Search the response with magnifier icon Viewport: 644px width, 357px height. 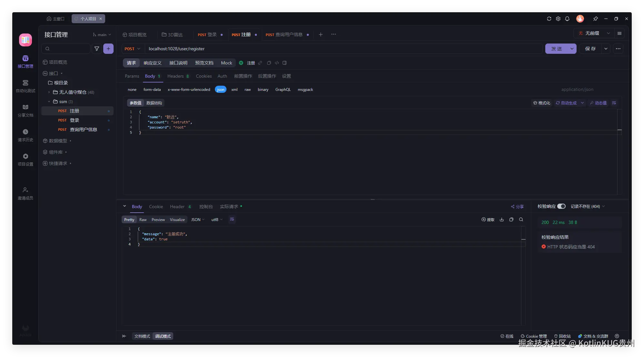pos(521,219)
